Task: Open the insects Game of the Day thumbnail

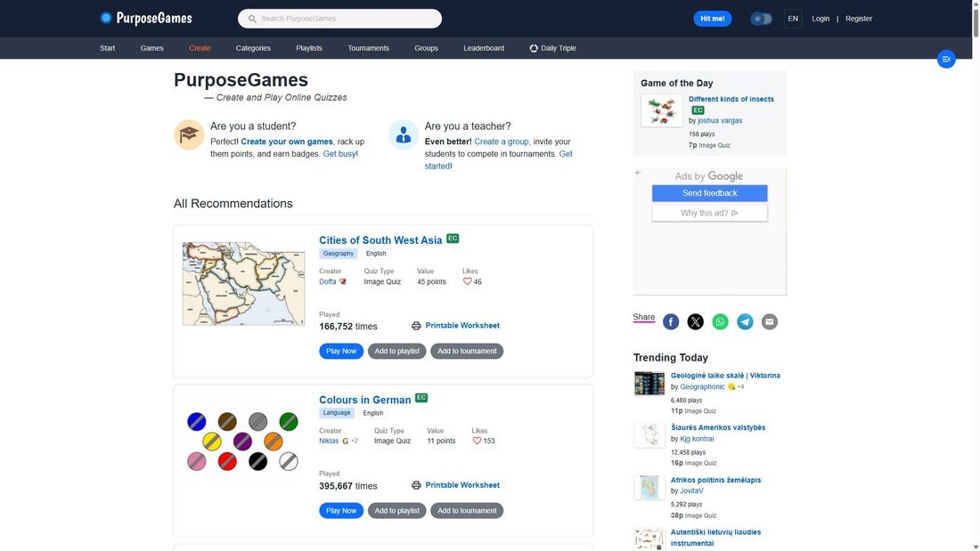Action: pyautogui.click(x=662, y=110)
